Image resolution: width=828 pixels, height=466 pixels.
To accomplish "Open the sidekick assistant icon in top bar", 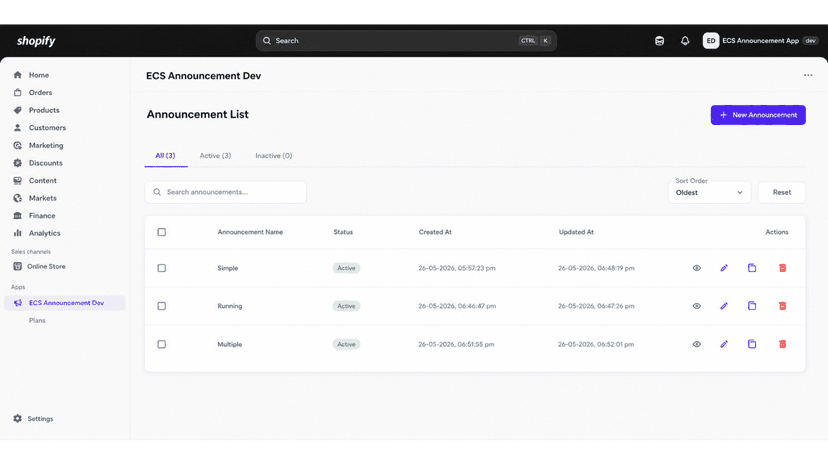I will 660,41.
